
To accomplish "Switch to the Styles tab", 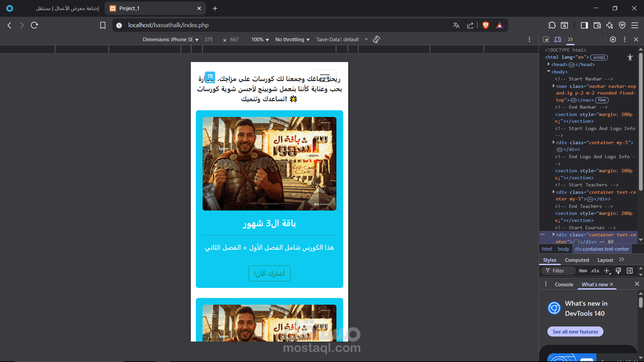I will (x=550, y=260).
